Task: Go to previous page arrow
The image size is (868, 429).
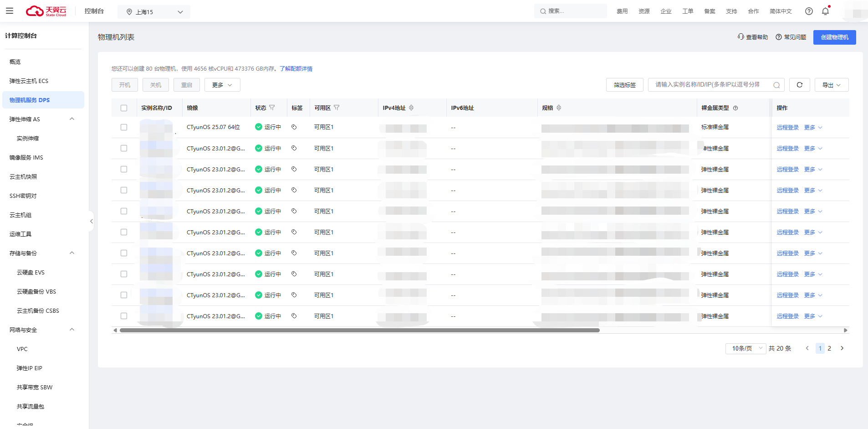Action: point(807,348)
